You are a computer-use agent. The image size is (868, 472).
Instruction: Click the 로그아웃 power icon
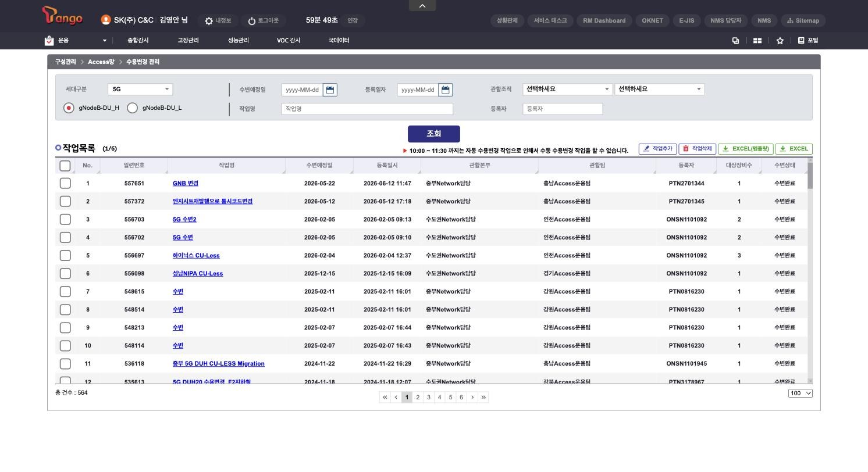tap(252, 21)
